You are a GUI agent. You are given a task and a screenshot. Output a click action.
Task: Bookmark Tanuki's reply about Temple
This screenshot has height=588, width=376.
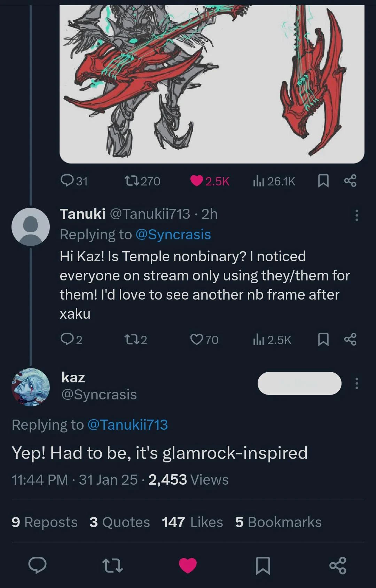click(x=323, y=340)
